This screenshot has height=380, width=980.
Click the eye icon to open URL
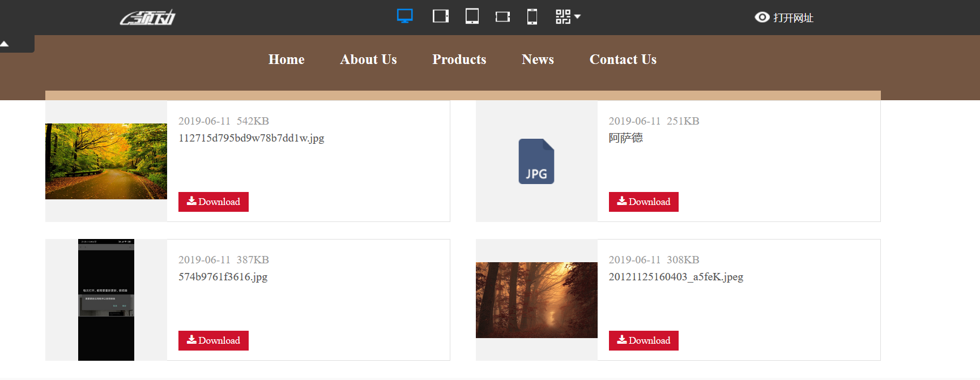click(x=762, y=18)
